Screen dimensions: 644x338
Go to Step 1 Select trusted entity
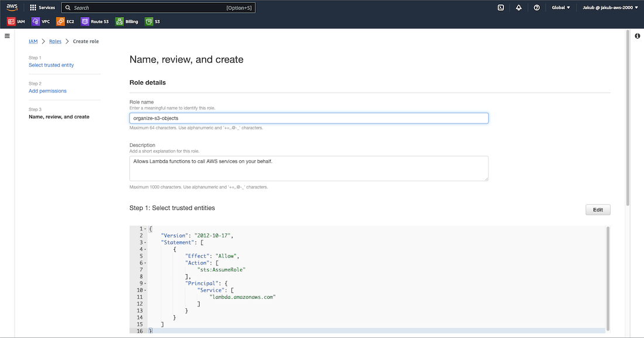pyautogui.click(x=52, y=65)
